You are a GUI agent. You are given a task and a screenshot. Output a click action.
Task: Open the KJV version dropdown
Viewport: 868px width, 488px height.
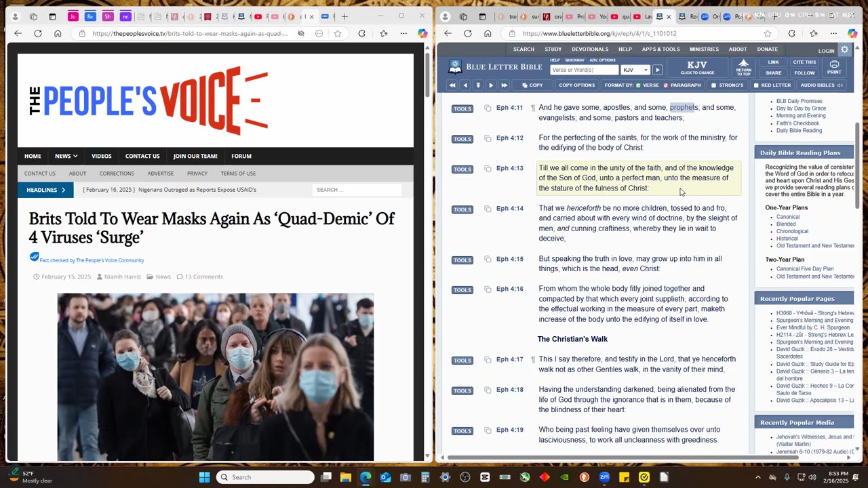coord(636,70)
